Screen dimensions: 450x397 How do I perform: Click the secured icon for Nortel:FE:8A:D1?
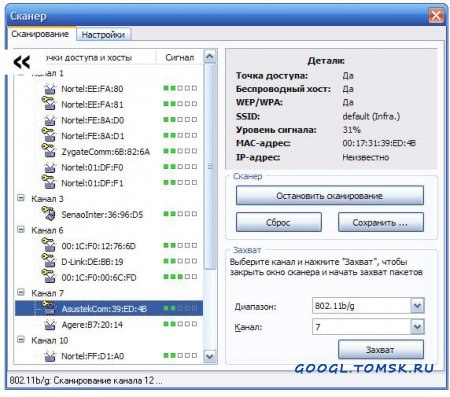49,134
